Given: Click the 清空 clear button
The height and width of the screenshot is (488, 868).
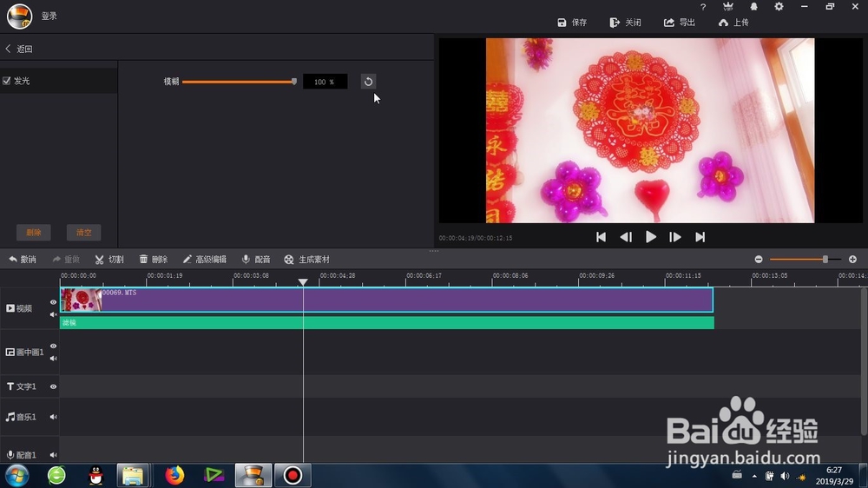Looking at the screenshot, I should pos(83,233).
